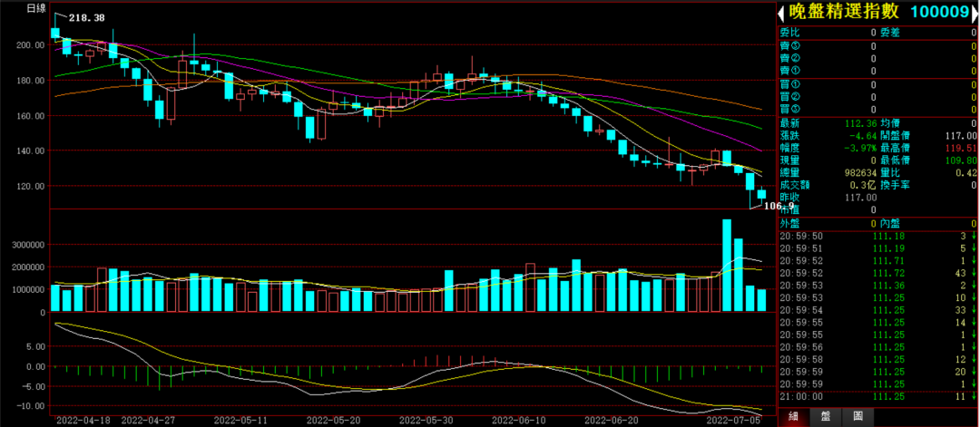The image size is (980, 427).
Task: Select the 20:59:50 tick row
Action: 877,236
